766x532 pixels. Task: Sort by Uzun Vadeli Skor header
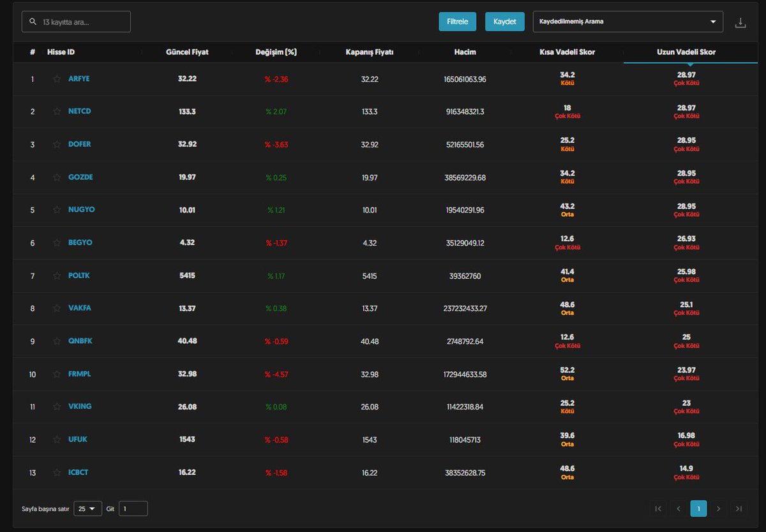686,52
